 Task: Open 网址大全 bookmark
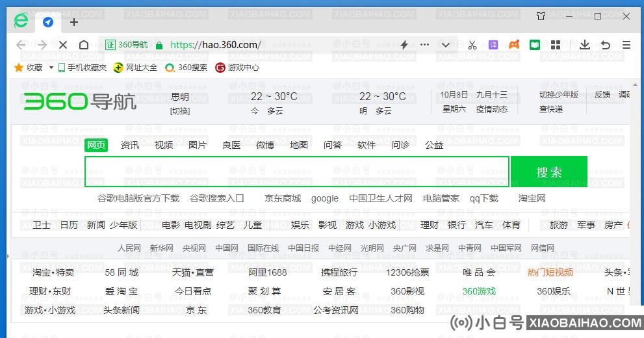pos(136,68)
